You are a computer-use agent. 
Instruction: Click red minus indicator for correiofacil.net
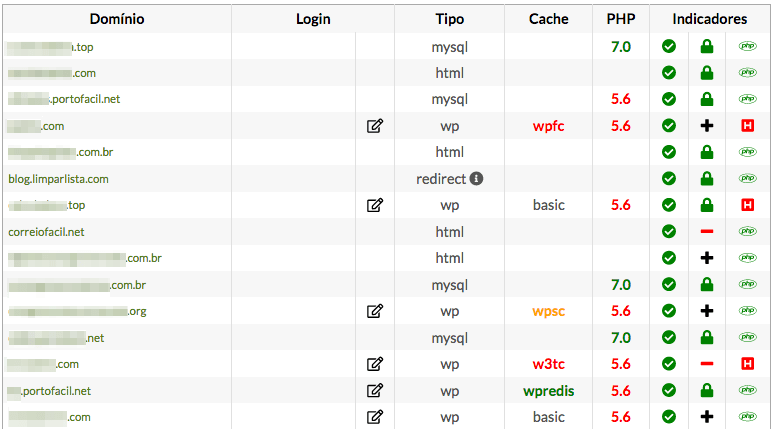[x=707, y=232]
